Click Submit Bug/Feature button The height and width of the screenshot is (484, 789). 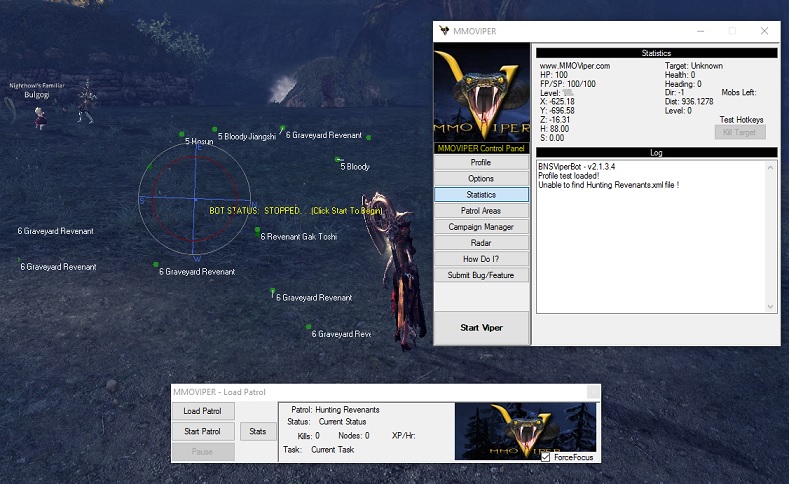[x=481, y=275]
